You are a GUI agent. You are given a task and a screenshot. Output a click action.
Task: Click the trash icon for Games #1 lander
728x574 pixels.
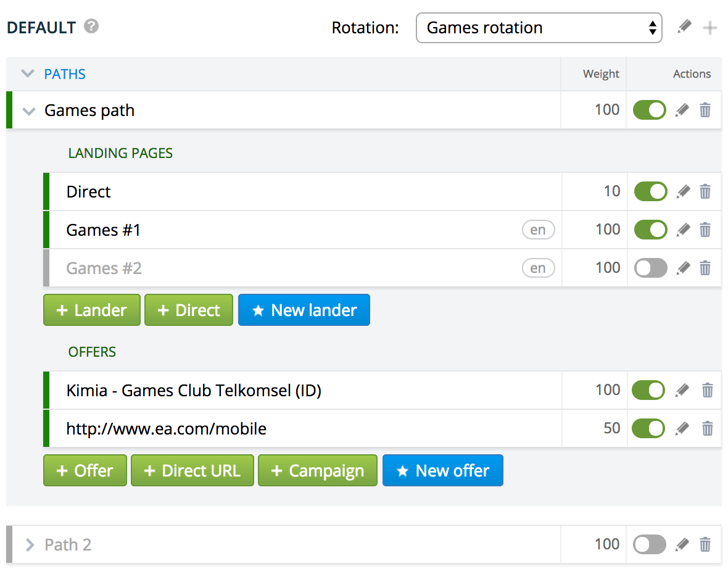[x=705, y=230]
